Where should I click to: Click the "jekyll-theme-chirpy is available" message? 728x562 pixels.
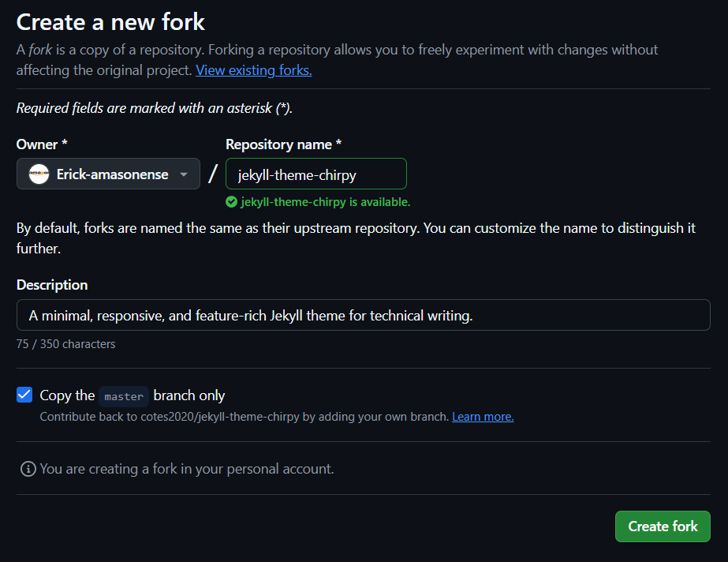coord(325,202)
